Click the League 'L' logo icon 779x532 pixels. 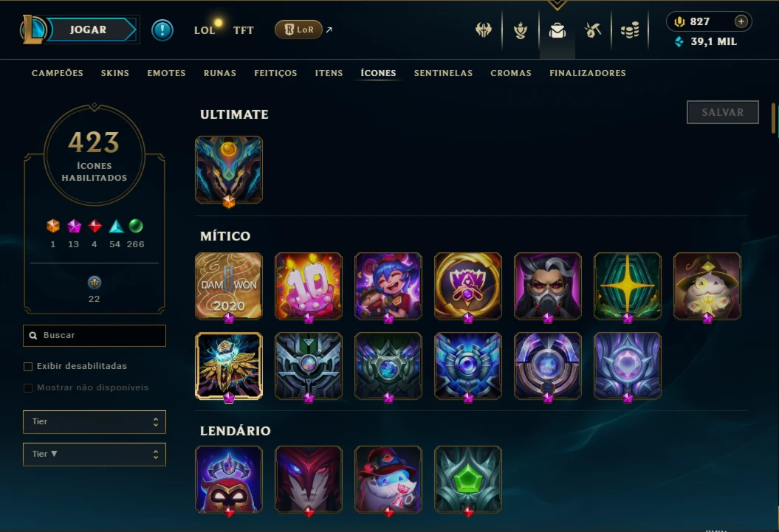tap(32, 30)
